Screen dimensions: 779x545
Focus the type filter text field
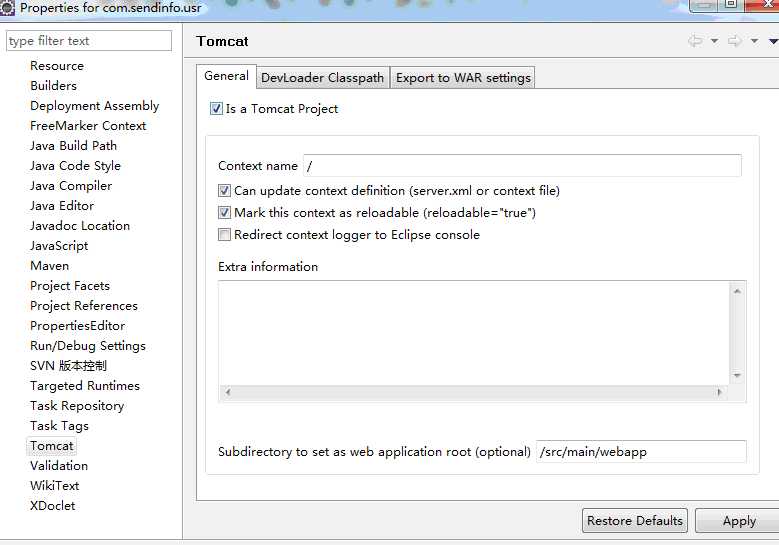[89, 41]
